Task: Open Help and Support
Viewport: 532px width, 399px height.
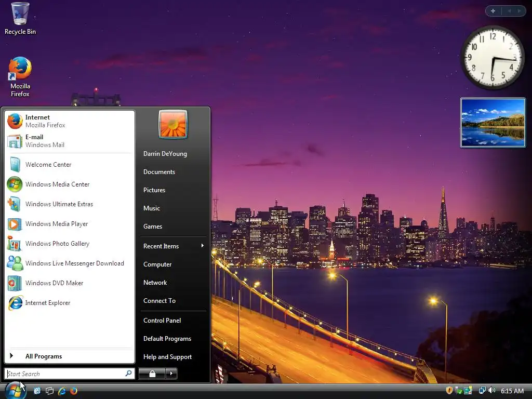Action: point(174,357)
